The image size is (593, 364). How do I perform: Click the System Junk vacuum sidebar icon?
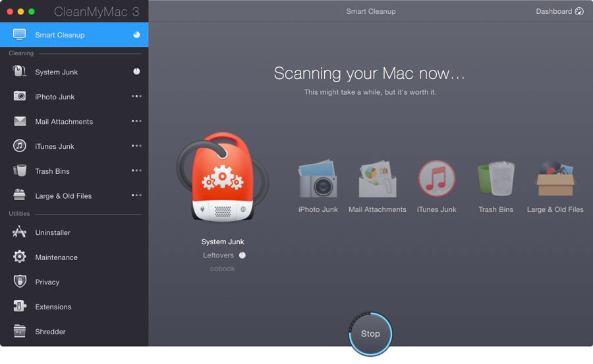[19, 72]
